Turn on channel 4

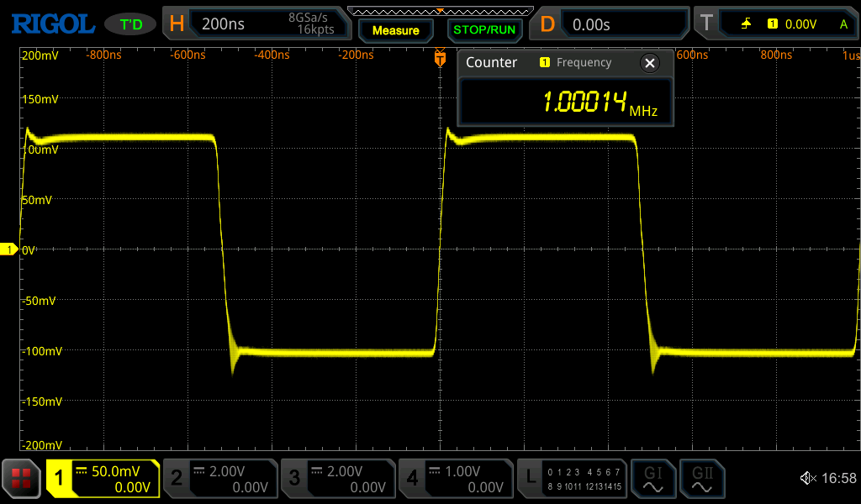coord(455,479)
